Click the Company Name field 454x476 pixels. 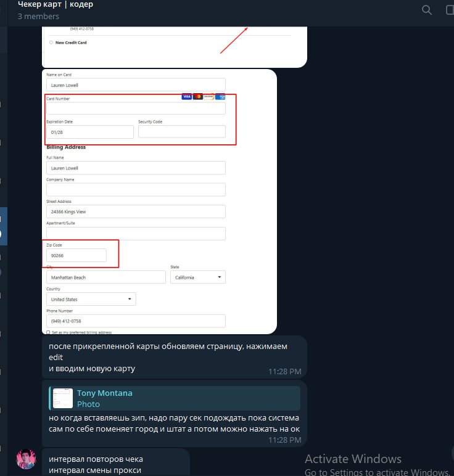[x=136, y=190]
